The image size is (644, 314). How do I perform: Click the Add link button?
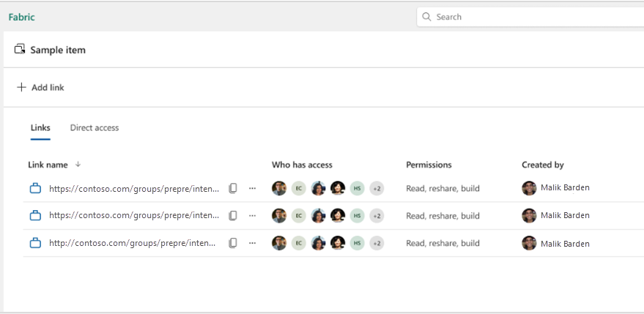pos(41,88)
